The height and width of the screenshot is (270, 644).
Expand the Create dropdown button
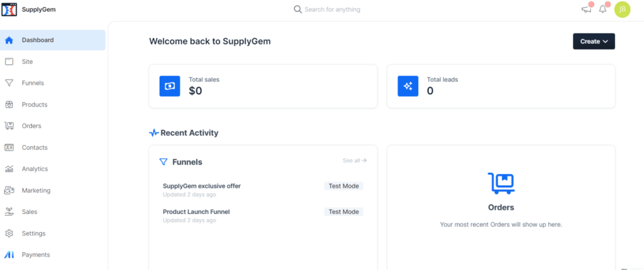pos(594,41)
